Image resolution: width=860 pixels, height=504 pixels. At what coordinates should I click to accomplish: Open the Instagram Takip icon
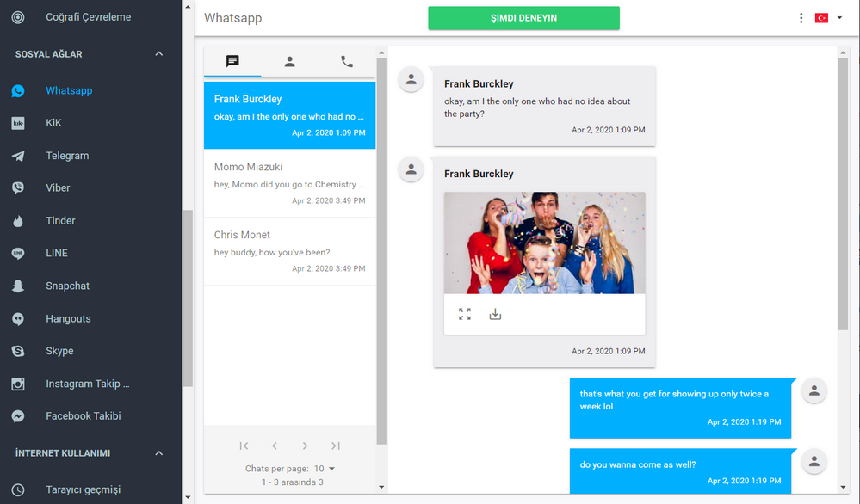(18, 384)
